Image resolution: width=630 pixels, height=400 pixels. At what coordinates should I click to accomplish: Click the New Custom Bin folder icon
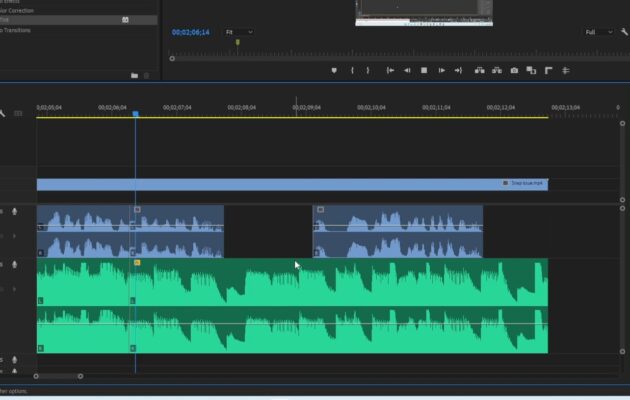134,75
